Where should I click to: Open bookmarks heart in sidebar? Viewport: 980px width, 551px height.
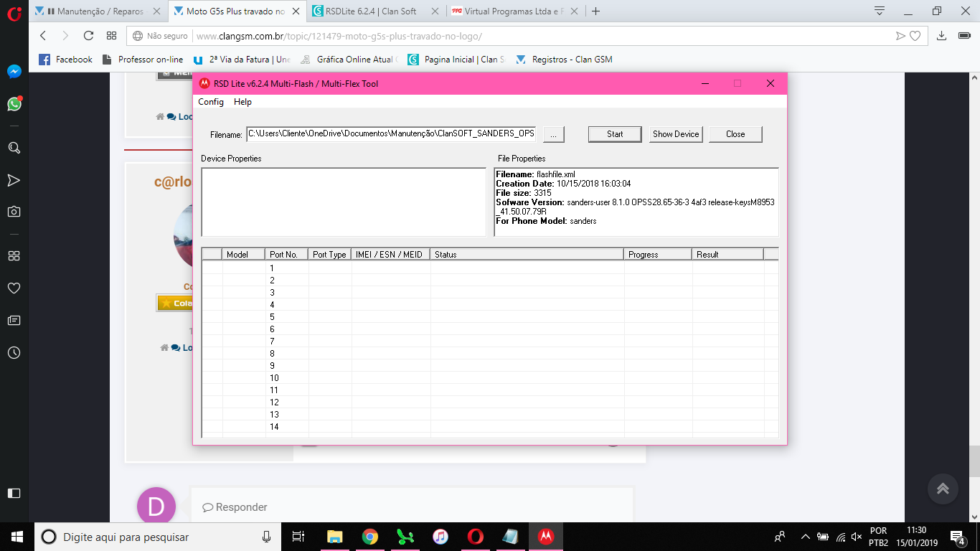14,288
